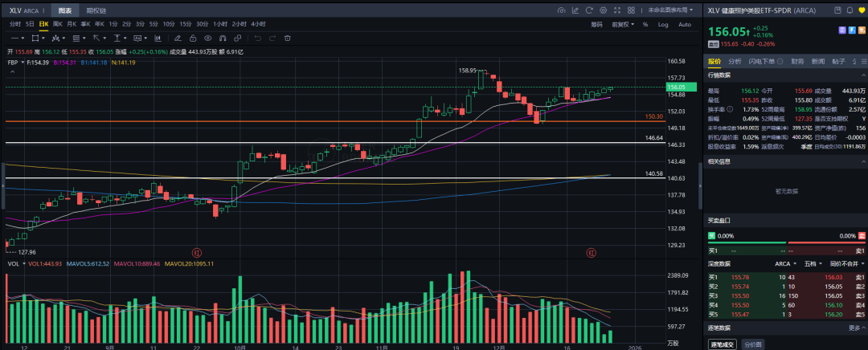The height and width of the screenshot is (350, 868).
Task: Toggle the % percentage axis option
Action: click(x=645, y=24)
